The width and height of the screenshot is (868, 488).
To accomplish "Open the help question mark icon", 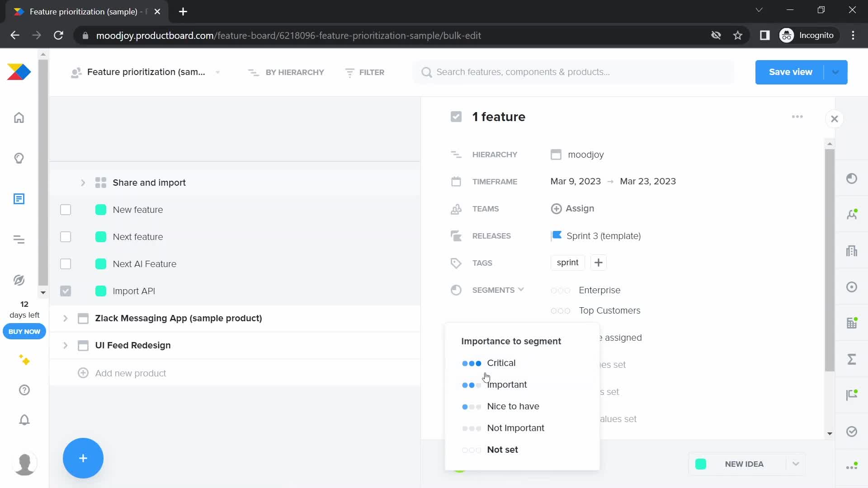I will (x=24, y=390).
